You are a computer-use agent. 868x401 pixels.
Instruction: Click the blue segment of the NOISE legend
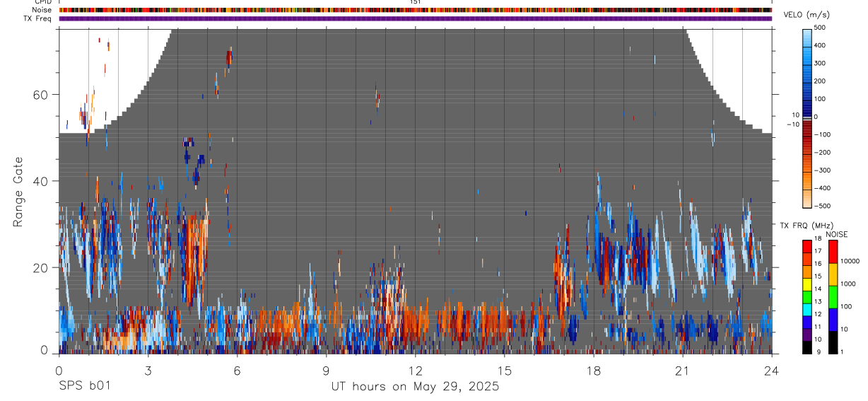[833, 320]
